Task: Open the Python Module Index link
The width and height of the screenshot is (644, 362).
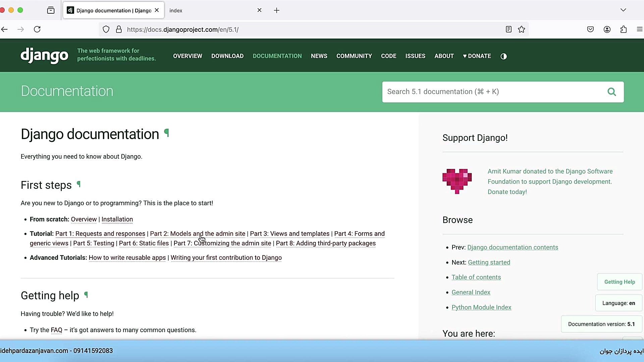Action: (481, 307)
